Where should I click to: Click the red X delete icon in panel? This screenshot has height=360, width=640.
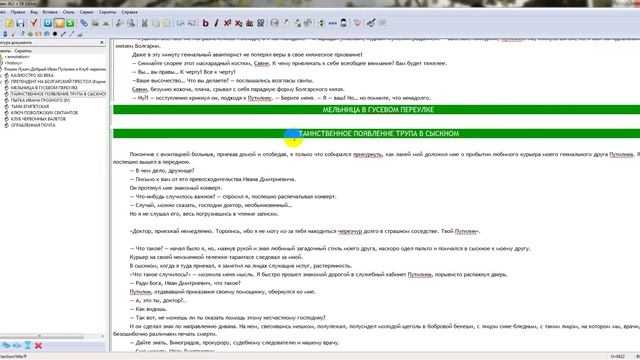coord(38,346)
